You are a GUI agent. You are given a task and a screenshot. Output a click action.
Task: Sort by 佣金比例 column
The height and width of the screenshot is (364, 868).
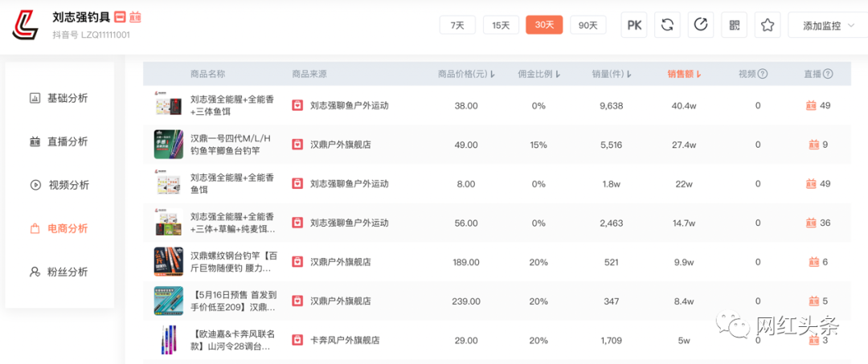point(538,74)
